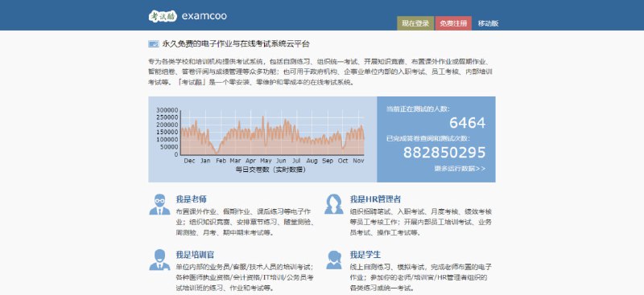Click the Nov label on chart axis
This screenshot has width=644, height=295.
point(358,161)
